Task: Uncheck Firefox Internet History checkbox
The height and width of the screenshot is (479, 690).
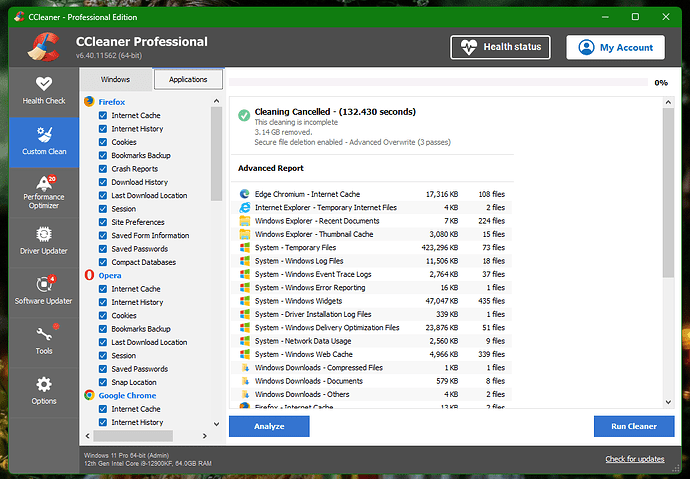Action: point(103,128)
